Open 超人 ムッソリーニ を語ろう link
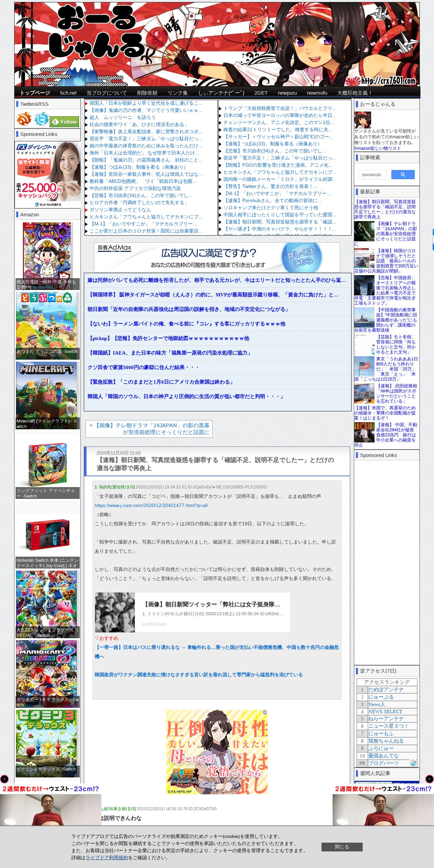Image resolution: width=434 pixels, height=868 pixels. 122,117
